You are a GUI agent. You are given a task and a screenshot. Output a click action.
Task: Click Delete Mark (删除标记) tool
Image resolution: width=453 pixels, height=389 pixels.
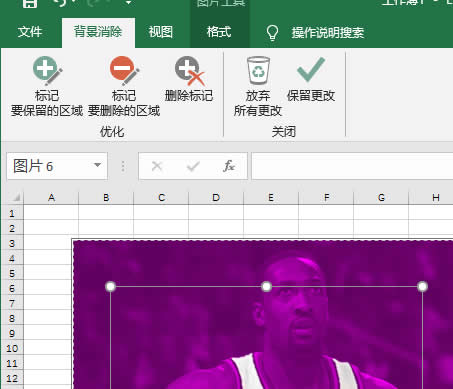189,79
